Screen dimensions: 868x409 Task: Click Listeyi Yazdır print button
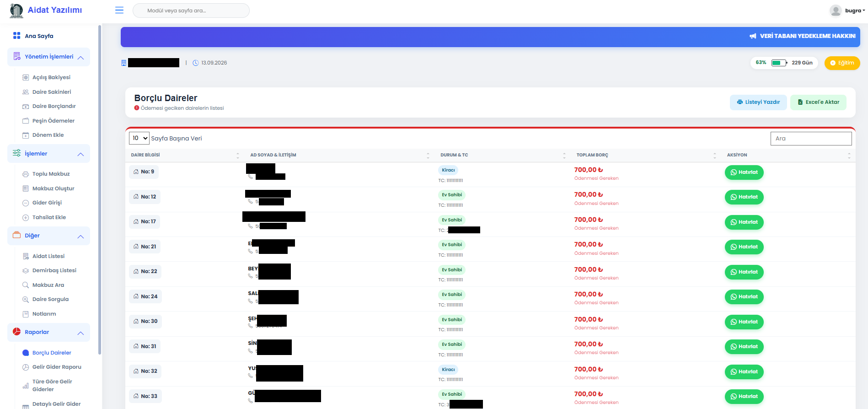point(758,102)
